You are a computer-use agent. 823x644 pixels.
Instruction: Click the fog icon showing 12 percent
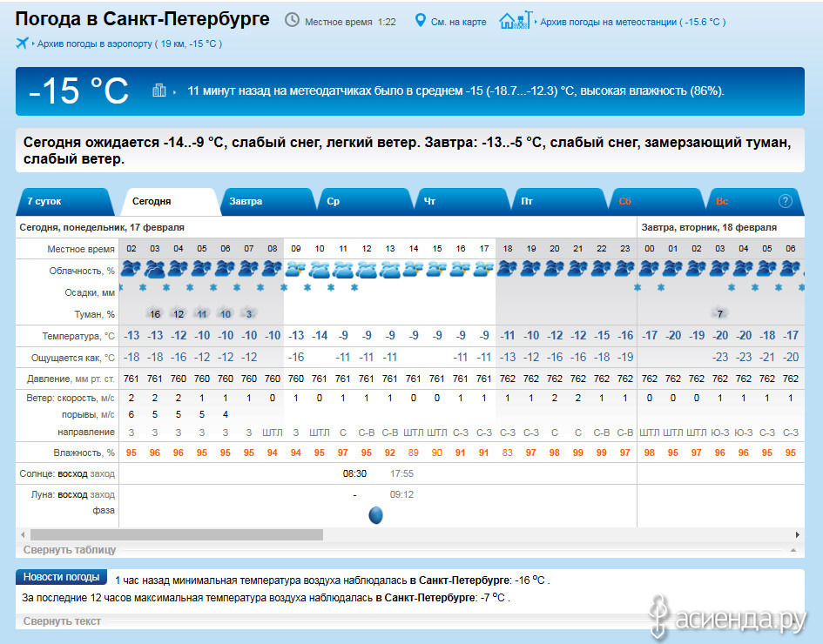[x=178, y=313]
